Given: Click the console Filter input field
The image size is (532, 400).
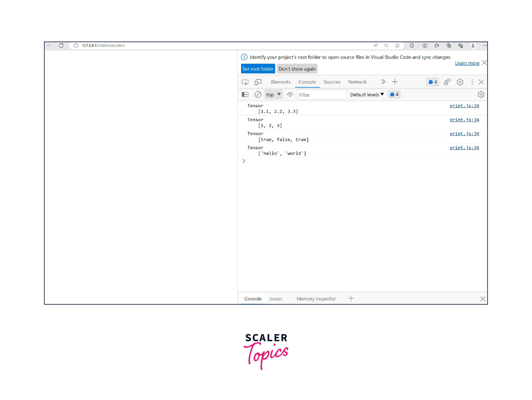Looking at the screenshot, I should [322, 95].
